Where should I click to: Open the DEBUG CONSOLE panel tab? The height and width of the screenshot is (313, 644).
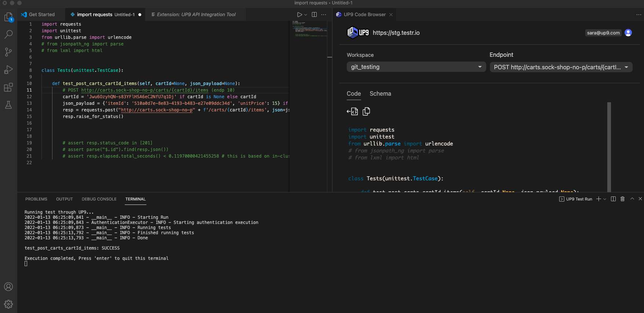(99, 199)
